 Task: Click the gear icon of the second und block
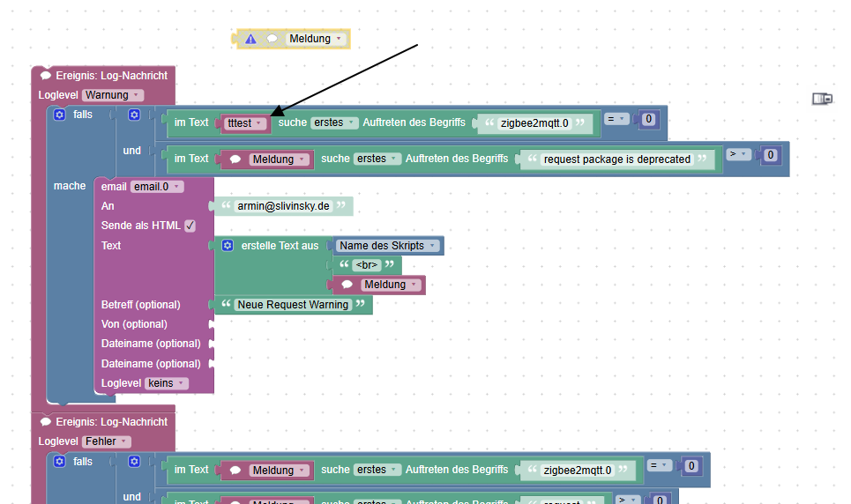pos(134,462)
